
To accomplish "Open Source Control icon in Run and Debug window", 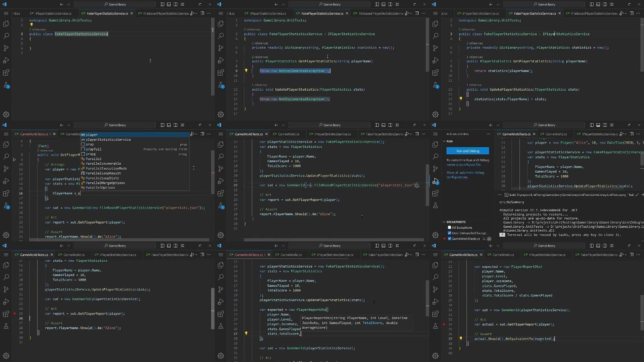I will [436, 169].
